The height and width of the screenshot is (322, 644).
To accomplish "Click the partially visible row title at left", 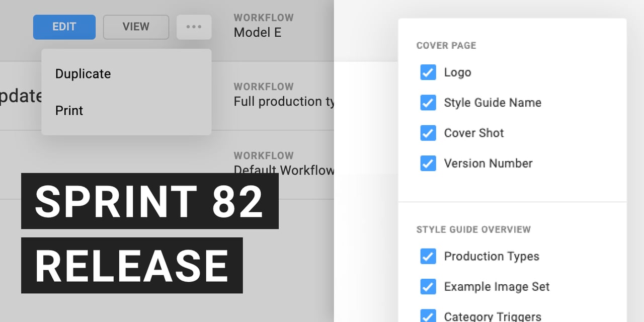I will [x=21, y=96].
